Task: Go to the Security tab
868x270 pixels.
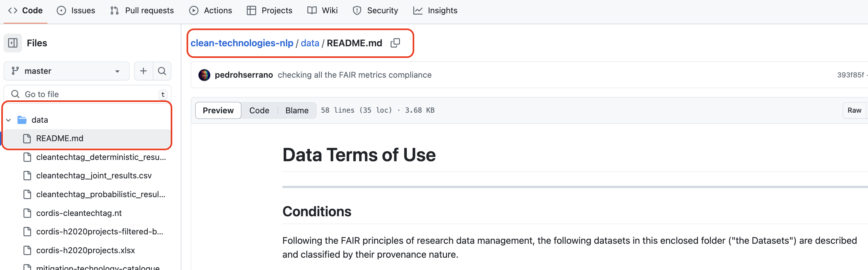Action: (x=375, y=10)
